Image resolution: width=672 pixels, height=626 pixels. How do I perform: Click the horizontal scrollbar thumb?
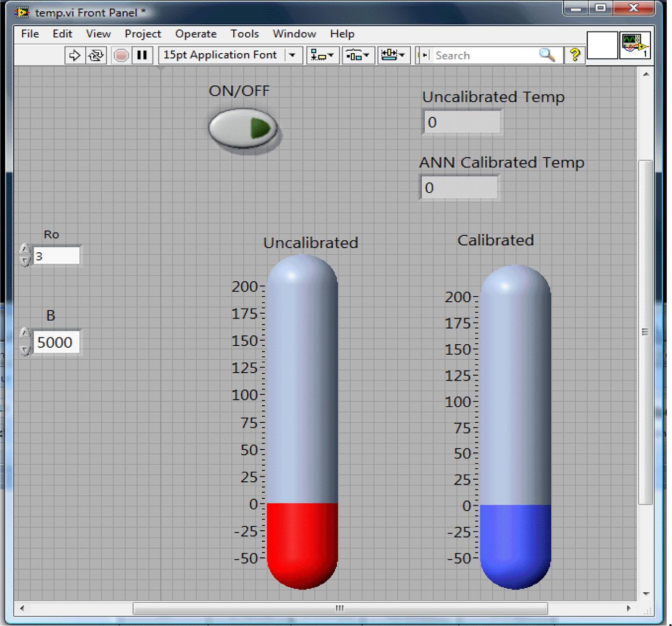point(340,608)
